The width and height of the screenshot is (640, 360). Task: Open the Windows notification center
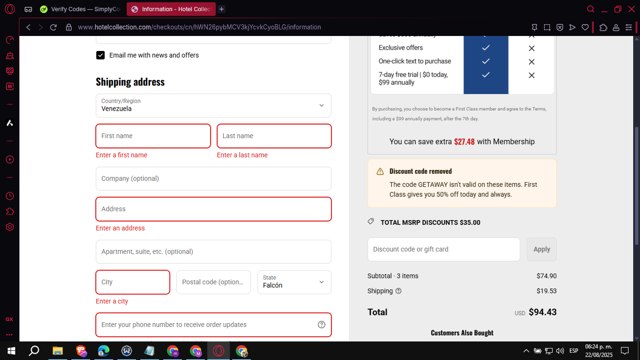pyautogui.click(x=624, y=351)
